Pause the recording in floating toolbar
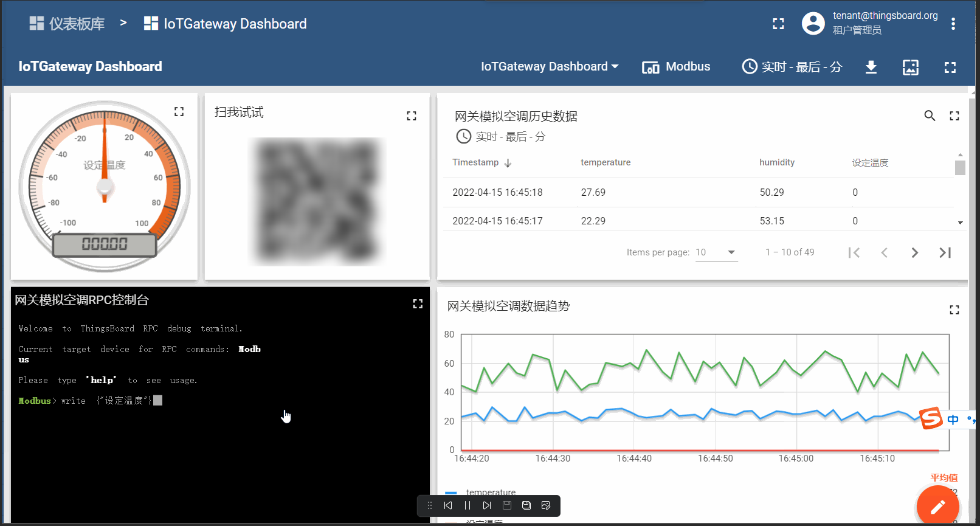The image size is (980, 526). [468, 505]
